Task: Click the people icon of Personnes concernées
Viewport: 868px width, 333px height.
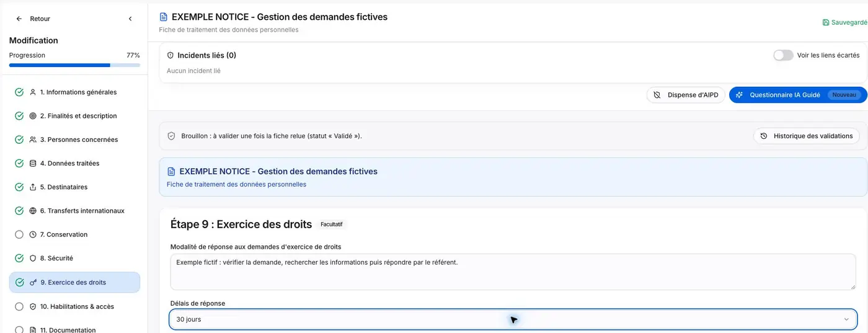Action: coord(33,140)
